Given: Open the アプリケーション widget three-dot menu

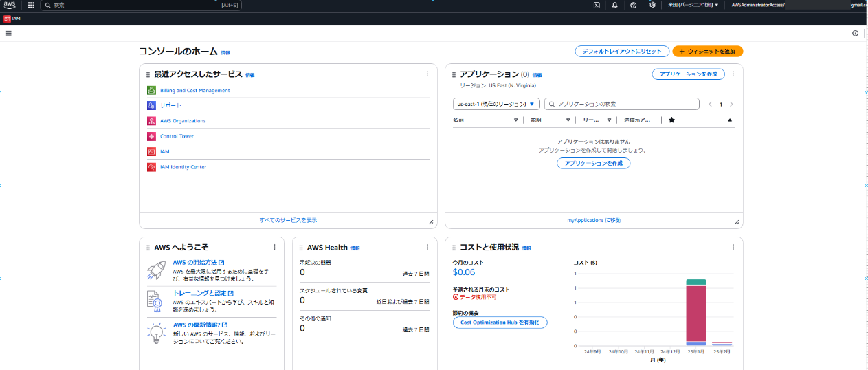Looking at the screenshot, I should coord(733,74).
